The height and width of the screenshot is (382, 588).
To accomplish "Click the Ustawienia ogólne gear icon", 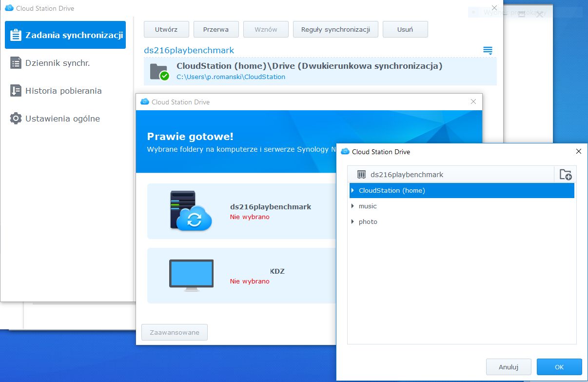I will pyautogui.click(x=16, y=119).
